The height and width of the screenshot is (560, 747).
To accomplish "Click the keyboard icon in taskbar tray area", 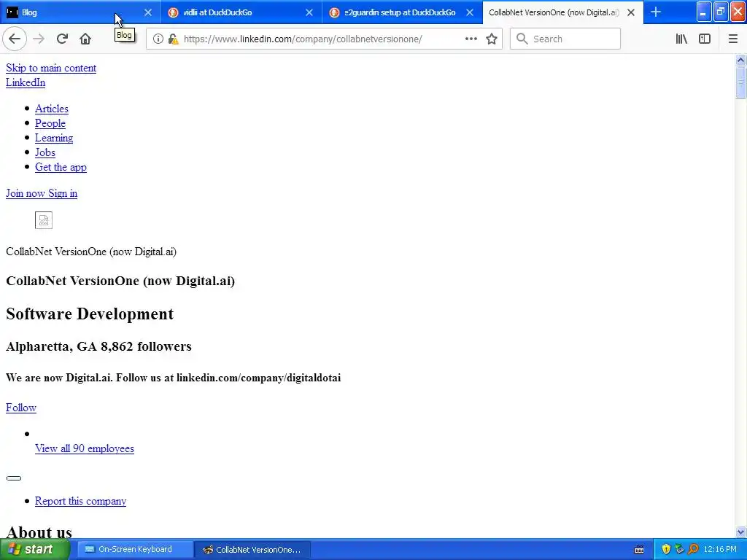I will [639, 550].
